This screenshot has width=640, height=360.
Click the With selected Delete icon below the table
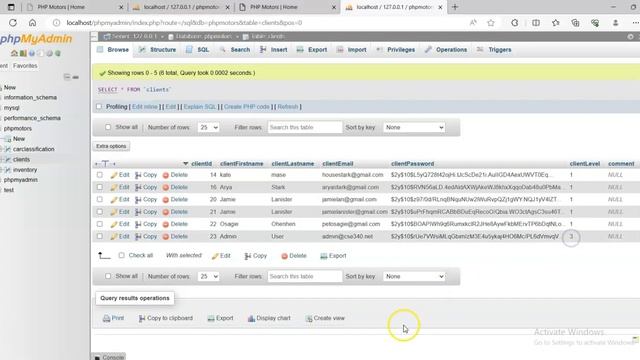point(284,256)
